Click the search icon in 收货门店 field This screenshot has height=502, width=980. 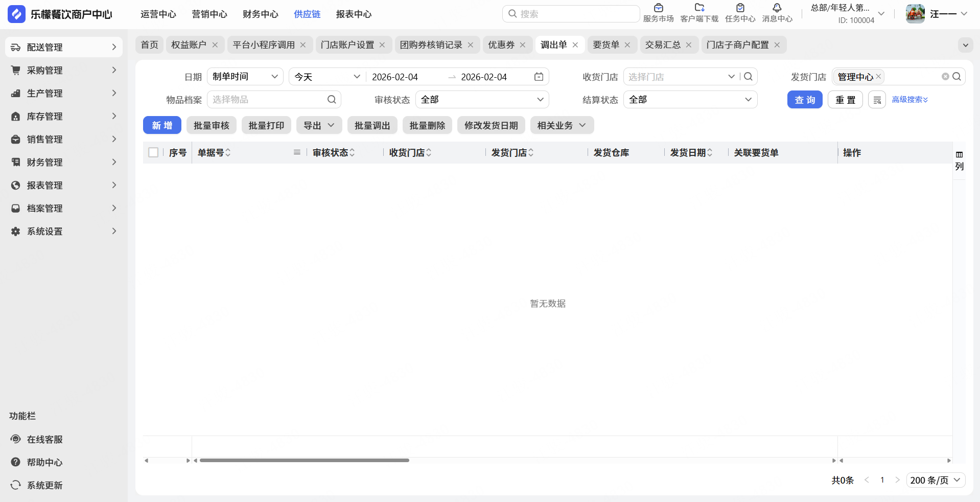tap(748, 77)
